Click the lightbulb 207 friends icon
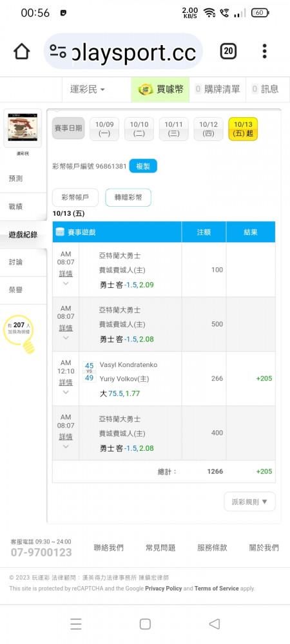This screenshot has height=644, width=290. coord(19,333)
